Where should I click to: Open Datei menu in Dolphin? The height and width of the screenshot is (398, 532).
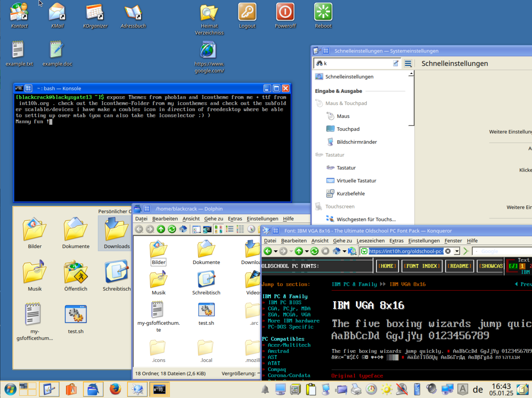click(x=141, y=219)
